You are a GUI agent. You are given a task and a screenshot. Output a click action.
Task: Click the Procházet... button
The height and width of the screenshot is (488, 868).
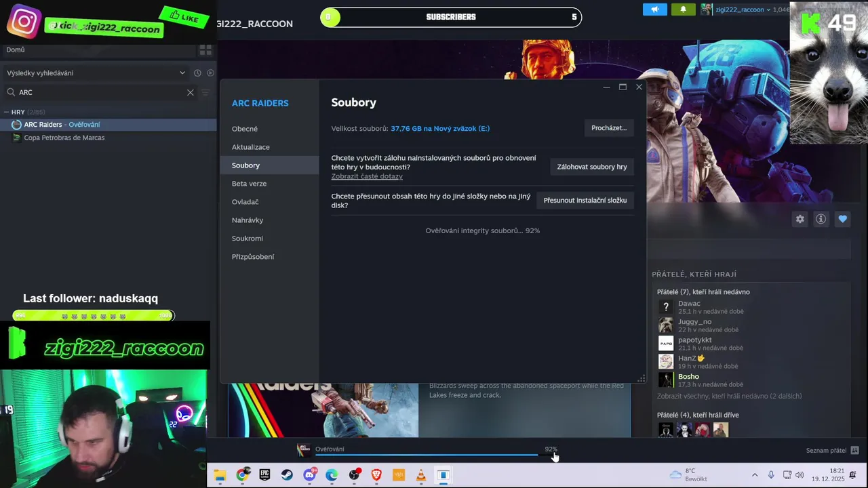click(x=609, y=128)
